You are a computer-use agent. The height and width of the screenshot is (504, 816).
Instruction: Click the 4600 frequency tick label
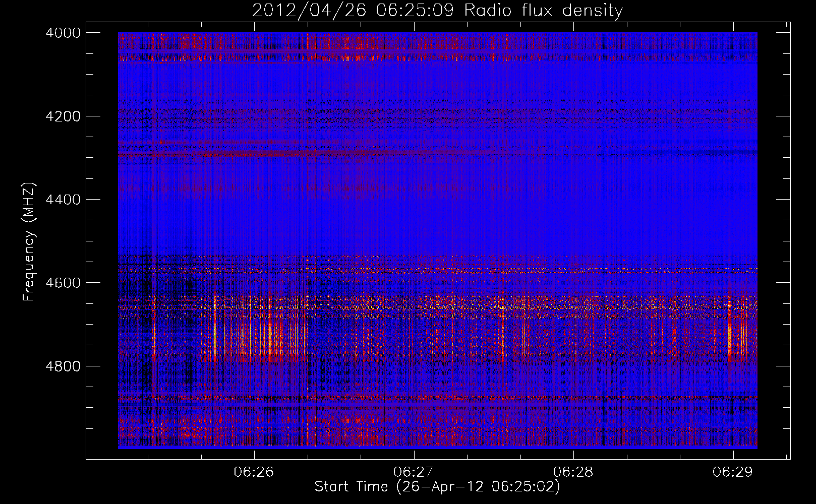pyautogui.click(x=63, y=283)
